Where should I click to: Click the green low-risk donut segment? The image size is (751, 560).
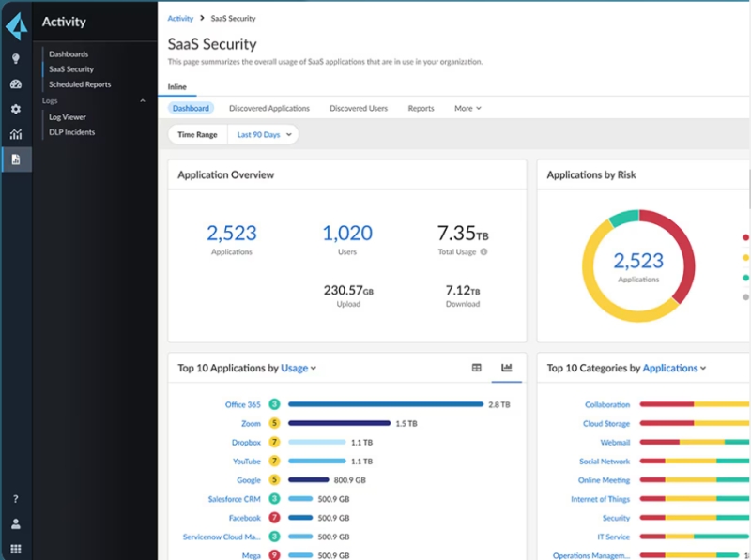coord(624,218)
